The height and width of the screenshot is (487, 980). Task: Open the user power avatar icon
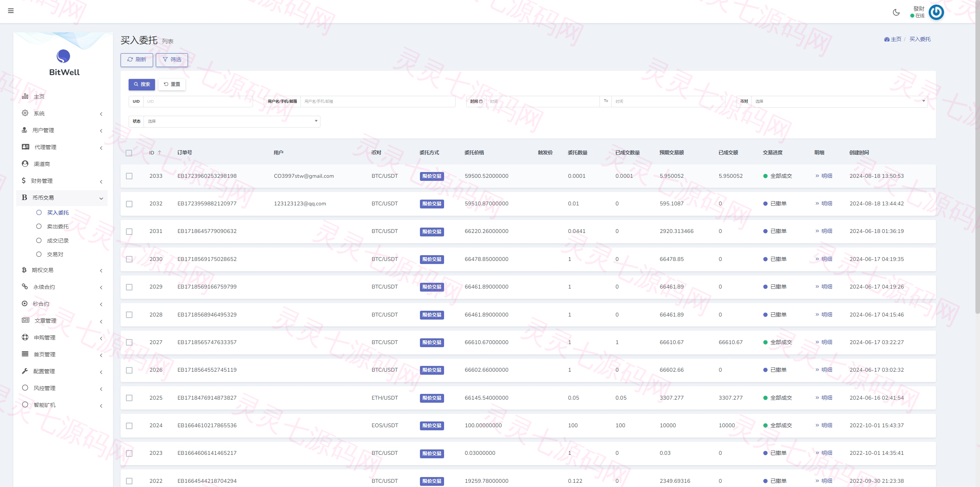click(936, 12)
